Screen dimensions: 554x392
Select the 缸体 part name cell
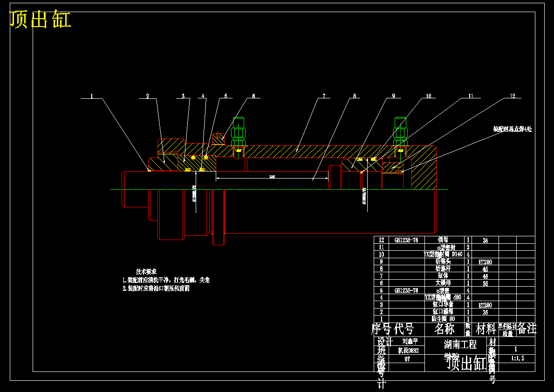[443, 276]
